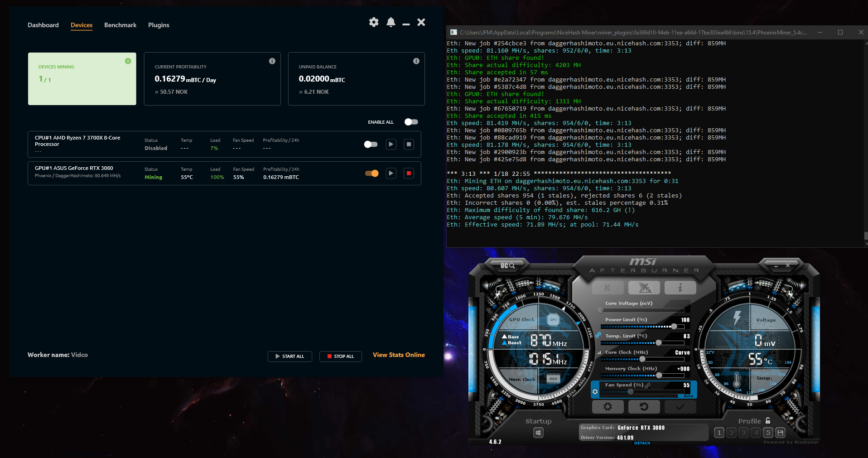Minimize the MSI Afterburner window
This screenshot has width=868, height=458.
click(776, 266)
